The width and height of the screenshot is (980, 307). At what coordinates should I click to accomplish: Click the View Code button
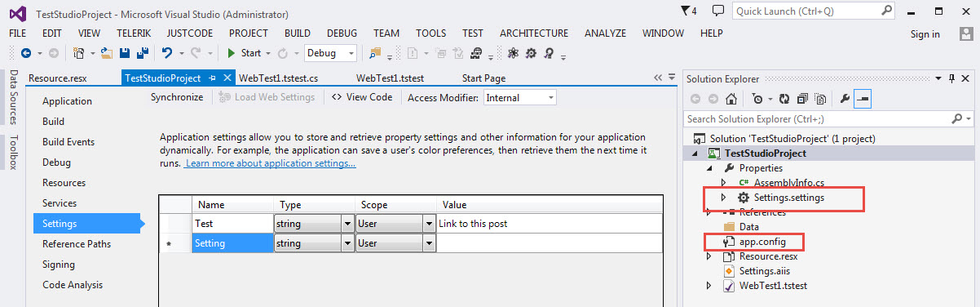(x=361, y=97)
